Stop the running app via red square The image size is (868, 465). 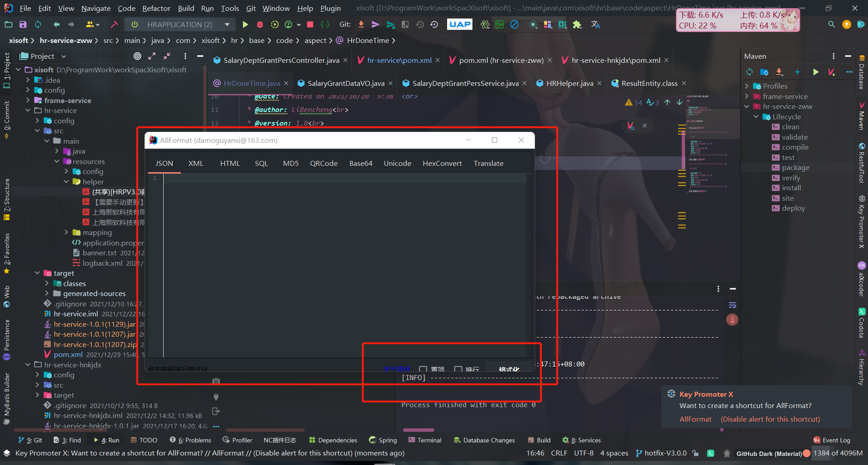(310, 24)
